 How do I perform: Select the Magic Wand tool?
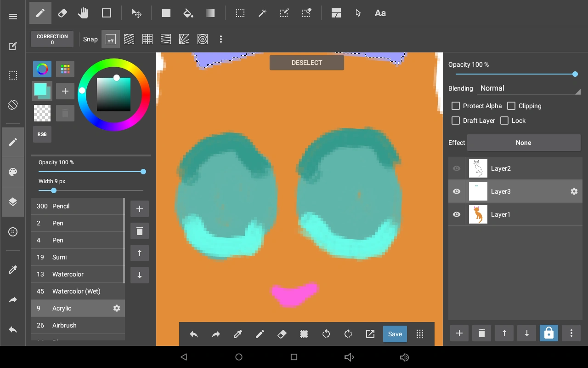click(262, 13)
